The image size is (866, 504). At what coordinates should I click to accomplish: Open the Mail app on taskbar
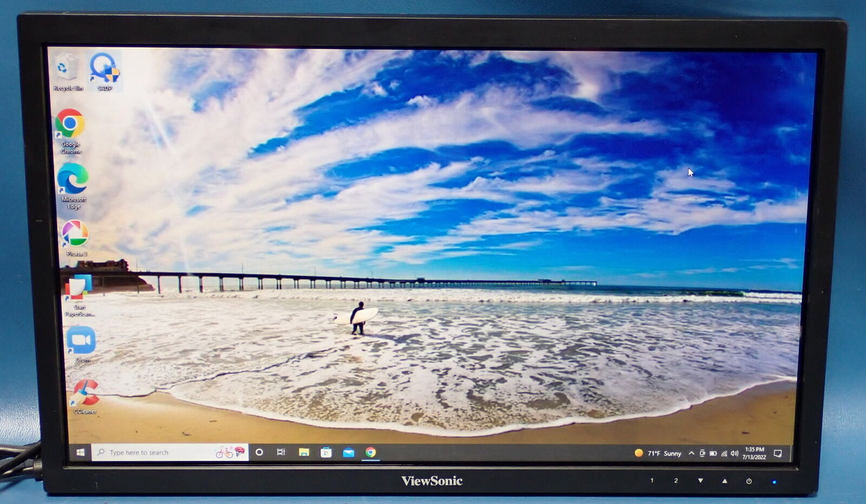click(x=349, y=452)
